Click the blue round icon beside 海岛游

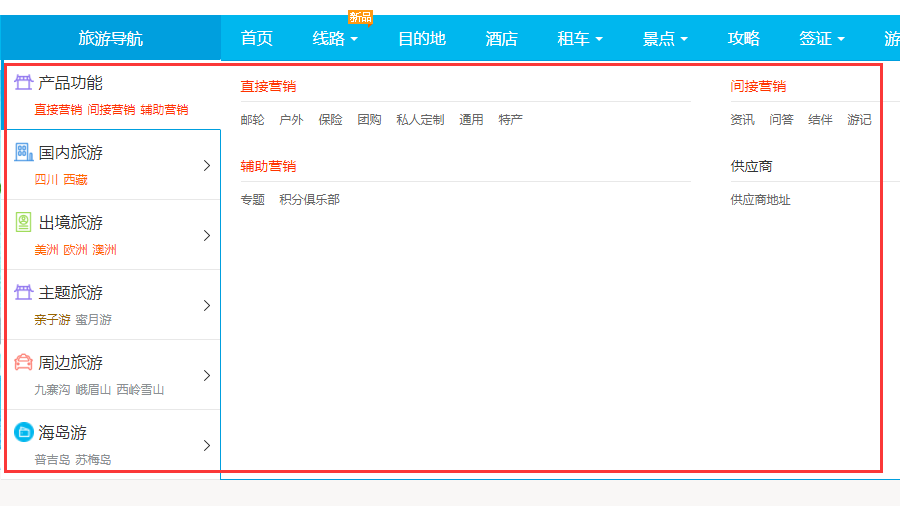[24, 432]
